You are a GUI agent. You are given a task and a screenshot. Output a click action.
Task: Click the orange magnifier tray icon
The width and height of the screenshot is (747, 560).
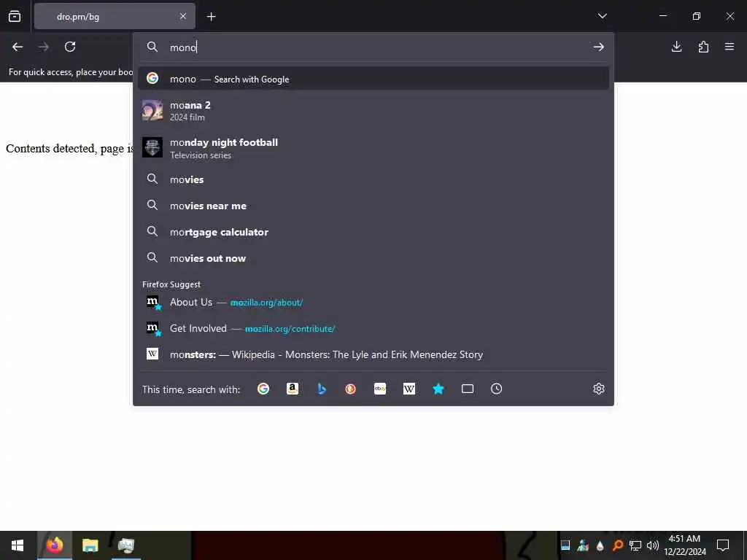(617, 545)
